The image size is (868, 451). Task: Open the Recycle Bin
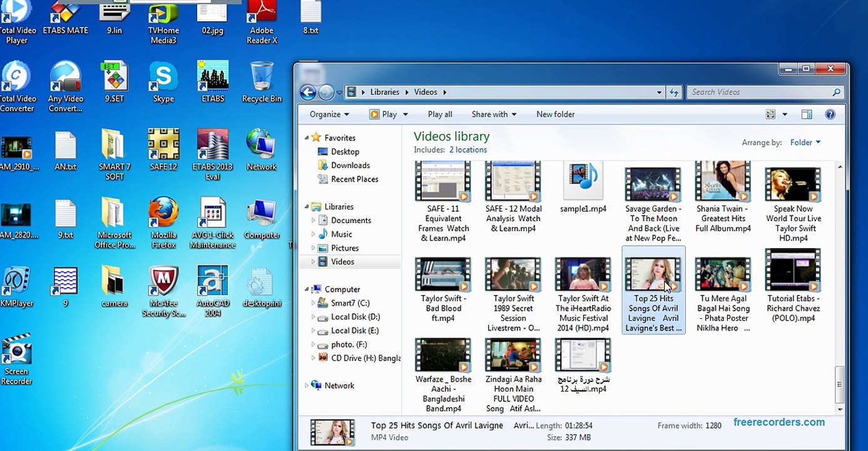262,81
